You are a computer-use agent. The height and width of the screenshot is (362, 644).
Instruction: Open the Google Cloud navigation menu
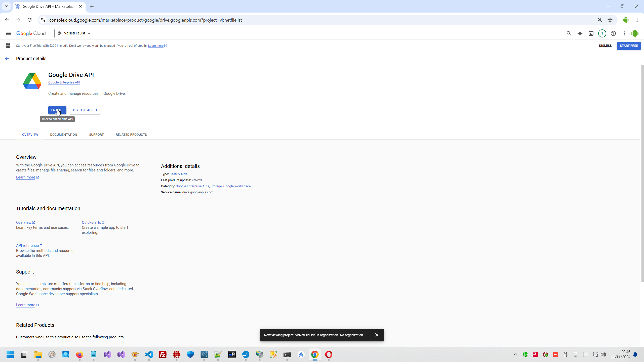(8, 33)
